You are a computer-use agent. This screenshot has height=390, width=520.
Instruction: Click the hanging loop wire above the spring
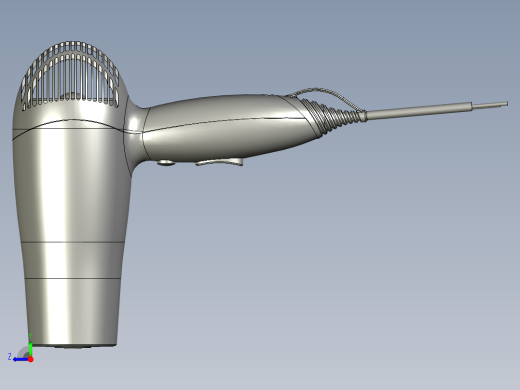pos(328,96)
